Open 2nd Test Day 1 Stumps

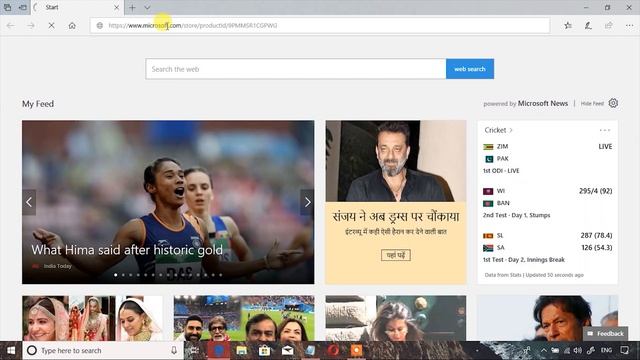pos(516,215)
